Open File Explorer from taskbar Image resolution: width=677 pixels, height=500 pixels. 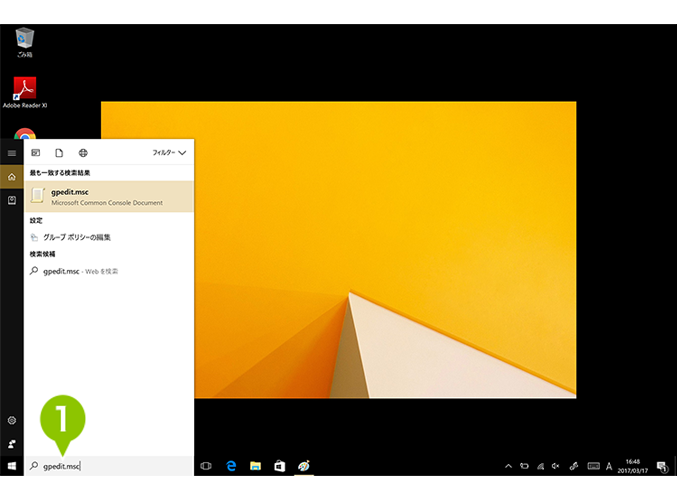click(256, 466)
